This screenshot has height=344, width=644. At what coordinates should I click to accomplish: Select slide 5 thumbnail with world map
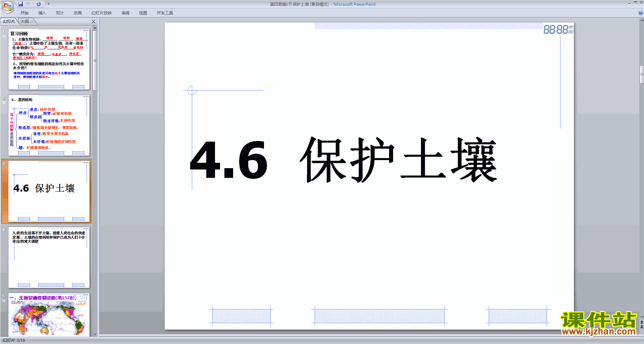49,314
